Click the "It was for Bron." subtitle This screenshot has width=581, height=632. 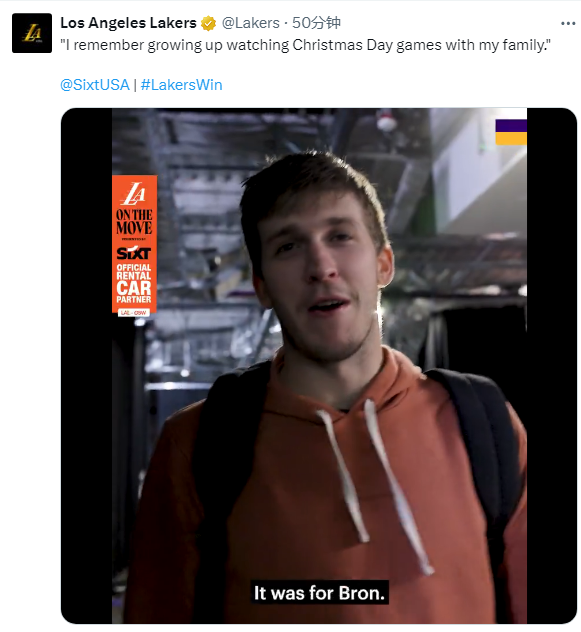coord(319,592)
